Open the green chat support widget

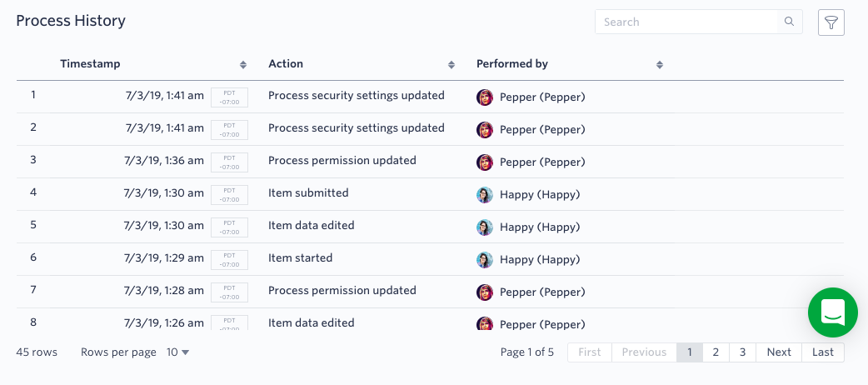[x=832, y=312]
